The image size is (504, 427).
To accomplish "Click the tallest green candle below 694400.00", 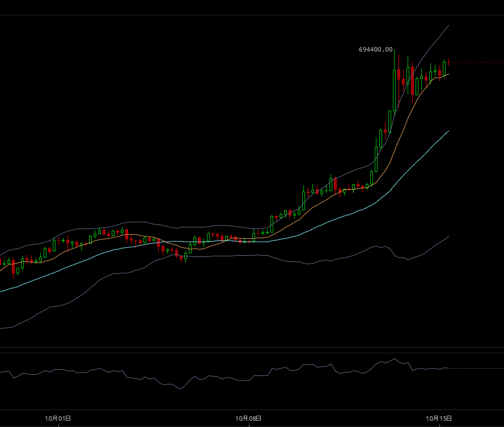I will [395, 90].
